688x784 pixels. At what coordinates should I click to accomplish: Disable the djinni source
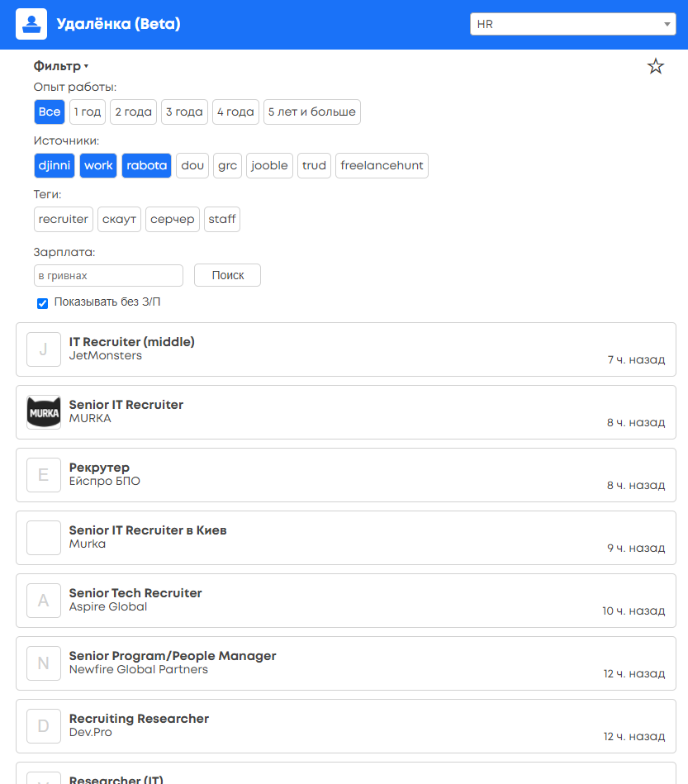55,165
